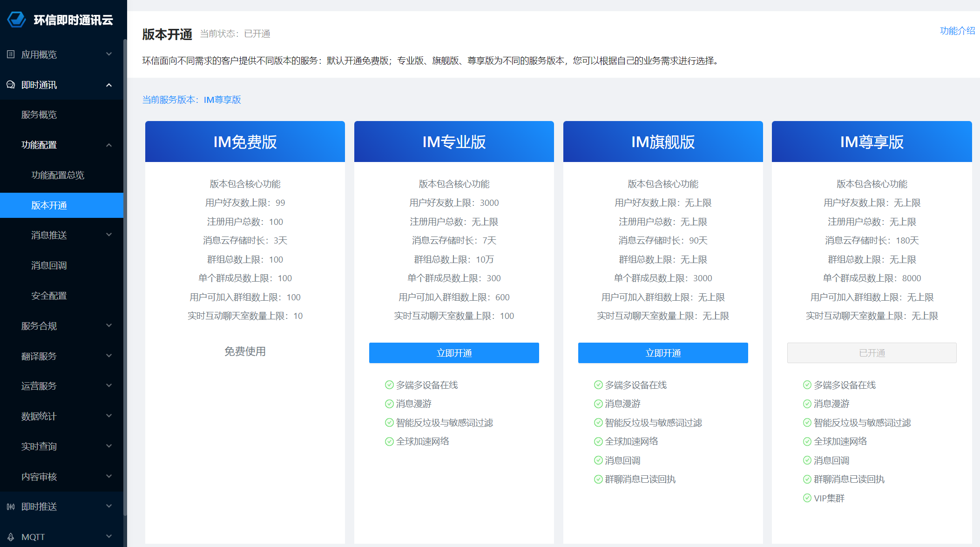This screenshot has width=980, height=547.
Task: Click the 环信 logo icon
Action: pyautogui.click(x=17, y=20)
